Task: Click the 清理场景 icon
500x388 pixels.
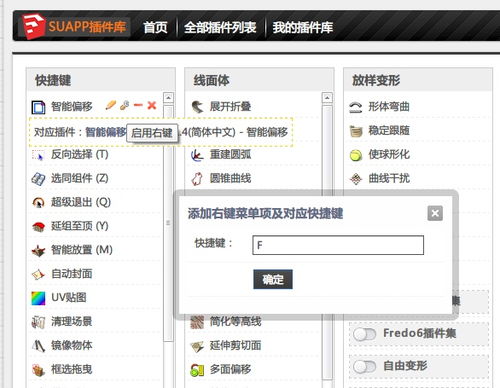Action: tap(38, 322)
